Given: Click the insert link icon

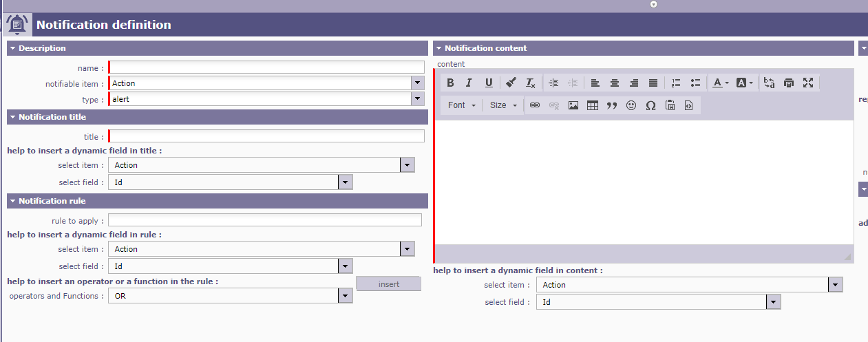Looking at the screenshot, I should 534,105.
